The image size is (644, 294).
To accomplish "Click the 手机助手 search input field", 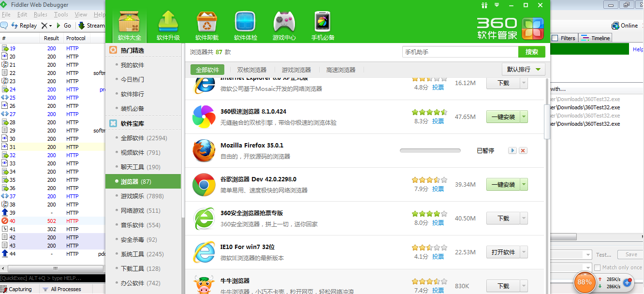I will (x=460, y=52).
